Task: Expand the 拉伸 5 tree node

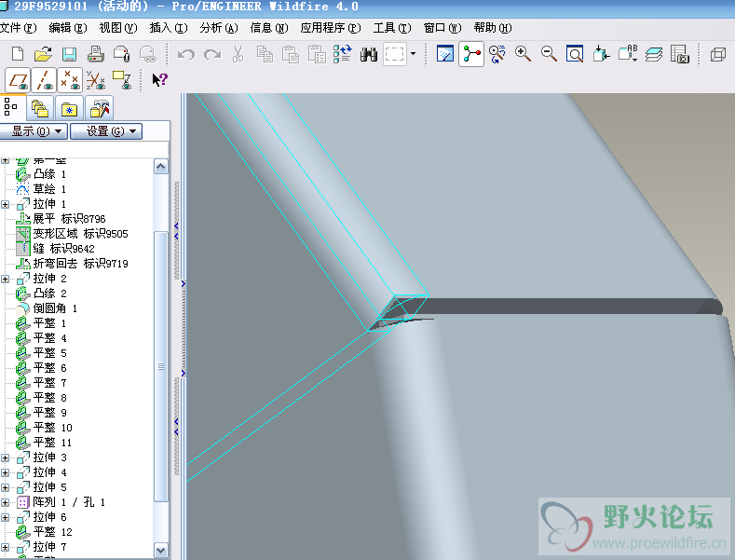Action: 6,487
